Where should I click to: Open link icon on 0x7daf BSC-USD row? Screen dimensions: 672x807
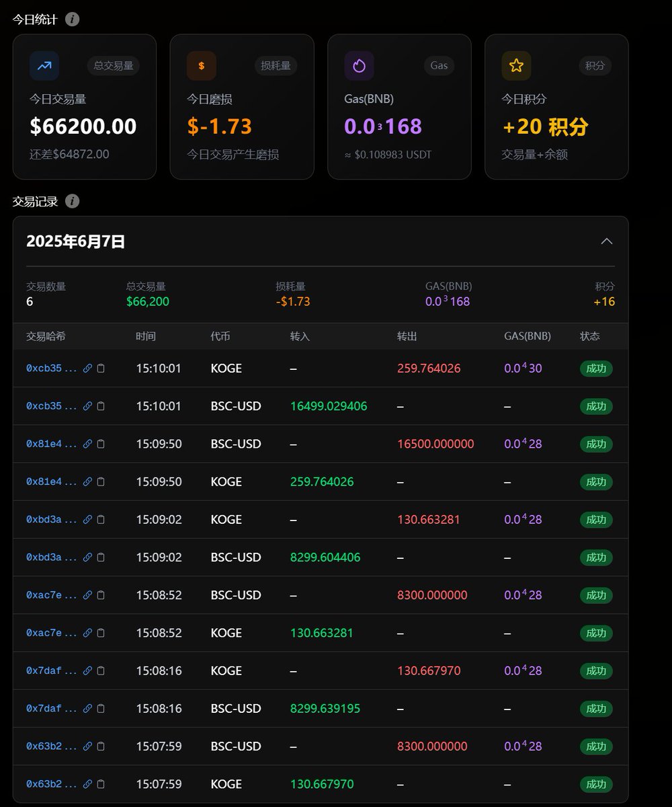(87, 708)
